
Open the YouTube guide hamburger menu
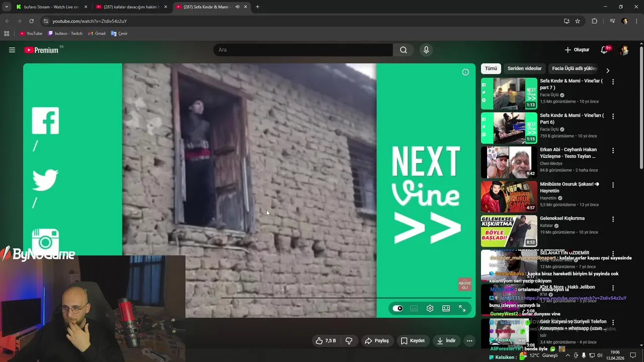(12, 50)
